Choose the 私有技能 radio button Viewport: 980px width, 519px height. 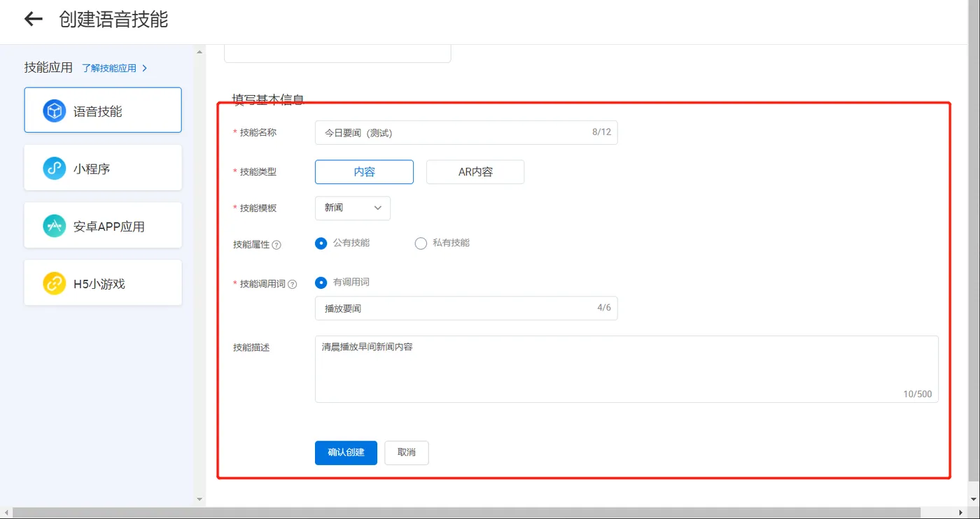pos(421,243)
